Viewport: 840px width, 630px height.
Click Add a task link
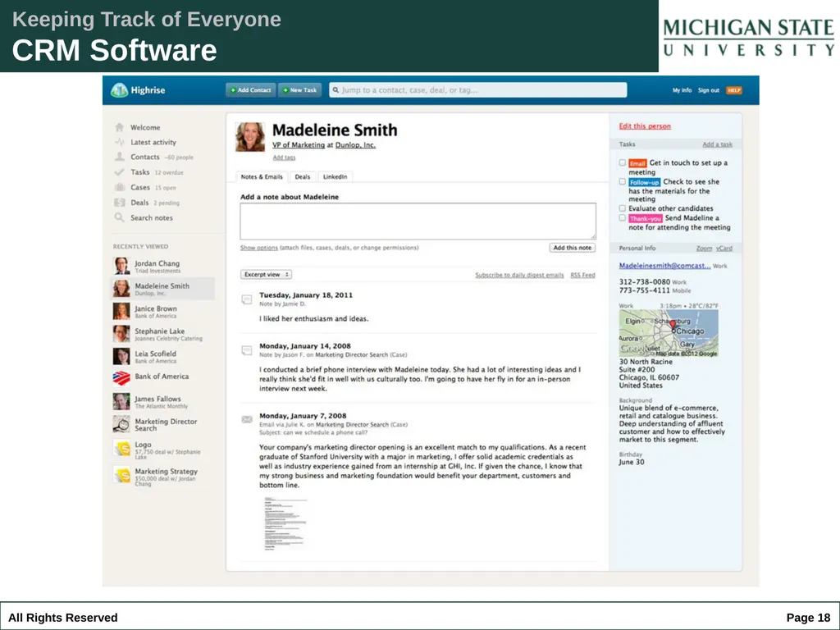pyautogui.click(x=717, y=144)
